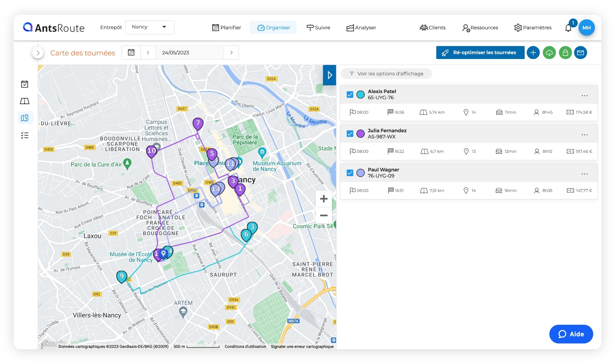Viewport: 615px width, 364px height.
Task: Add a new item with the plus icon
Action: [533, 53]
